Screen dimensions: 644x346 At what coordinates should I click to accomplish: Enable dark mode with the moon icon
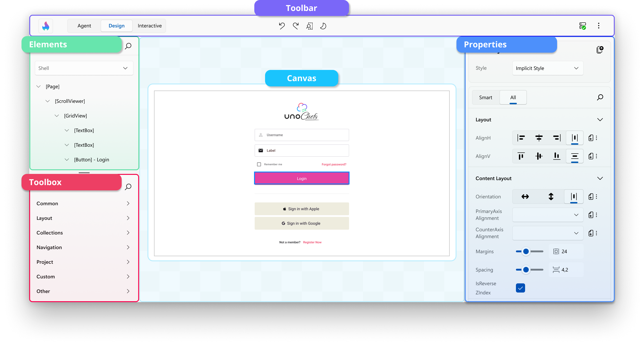(323, 26)
